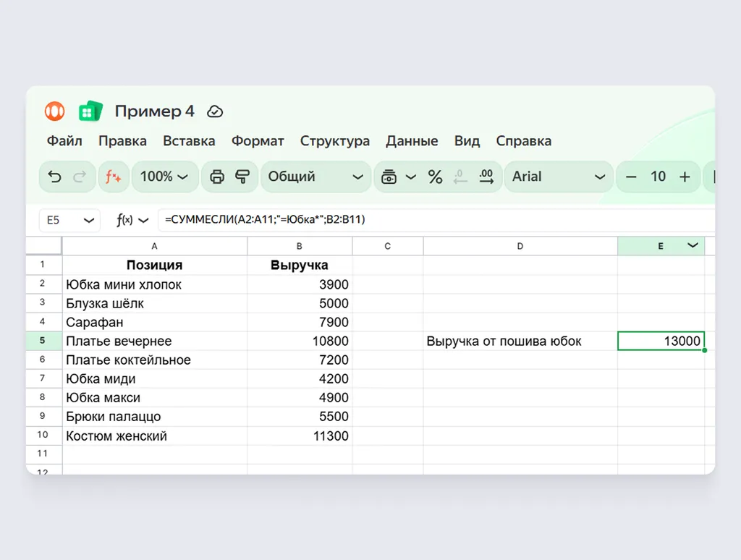The height and width of the screenshot is (560, 741).
Task: Open the Справка menu
Action: coord(524,141)
